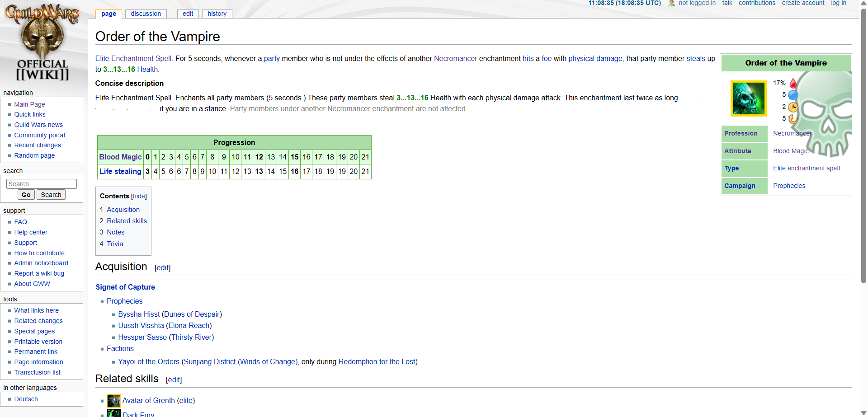Click the Order of the Vampire skill icon
Viewport: 868px width, 417px height.
pos(748,98)
